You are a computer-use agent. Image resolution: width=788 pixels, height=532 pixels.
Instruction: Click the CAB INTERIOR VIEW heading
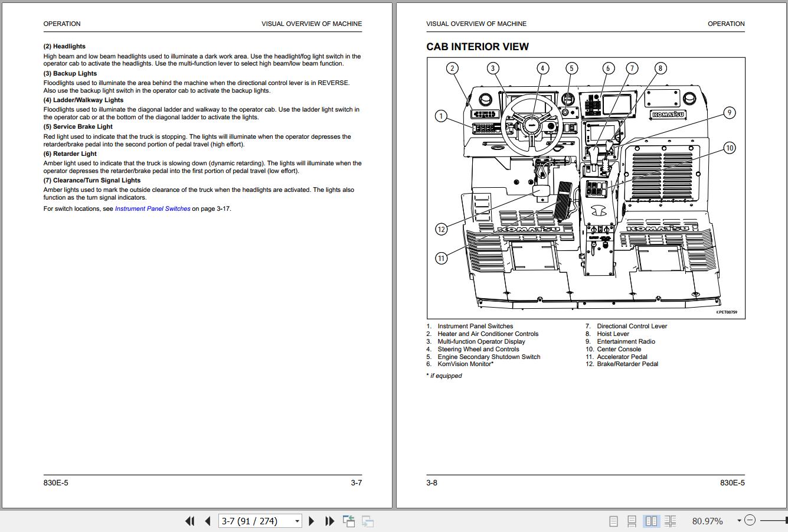[x=478, y=47]
